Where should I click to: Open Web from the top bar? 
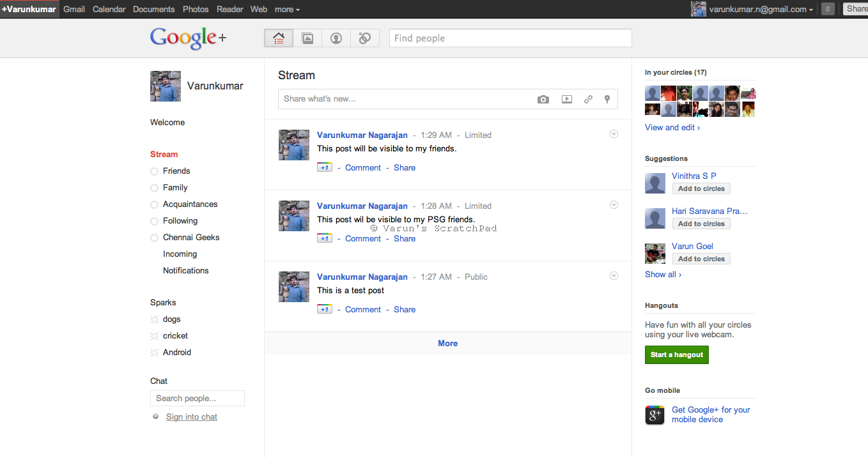click(x=259, y=9)
